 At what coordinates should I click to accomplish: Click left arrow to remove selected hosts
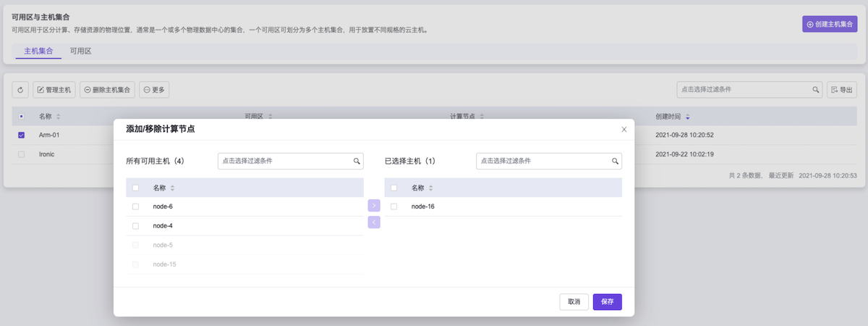pos(374,222)
